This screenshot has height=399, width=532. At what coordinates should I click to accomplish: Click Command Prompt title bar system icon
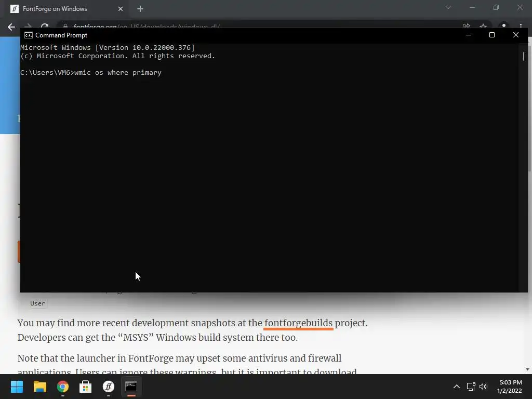point(29,35)
